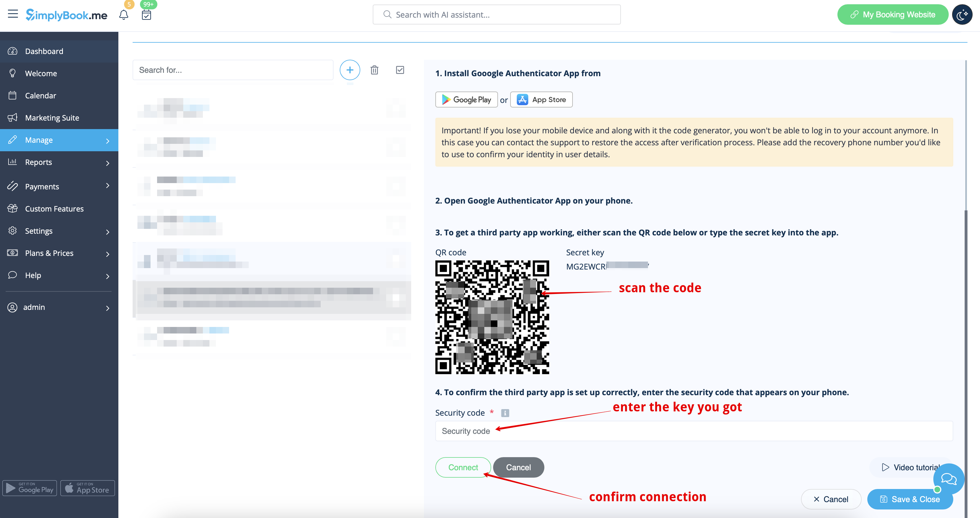The height and width of the screenshot is (518, 980).
Task: Click the Manage pencil icon
Action: 13,140
